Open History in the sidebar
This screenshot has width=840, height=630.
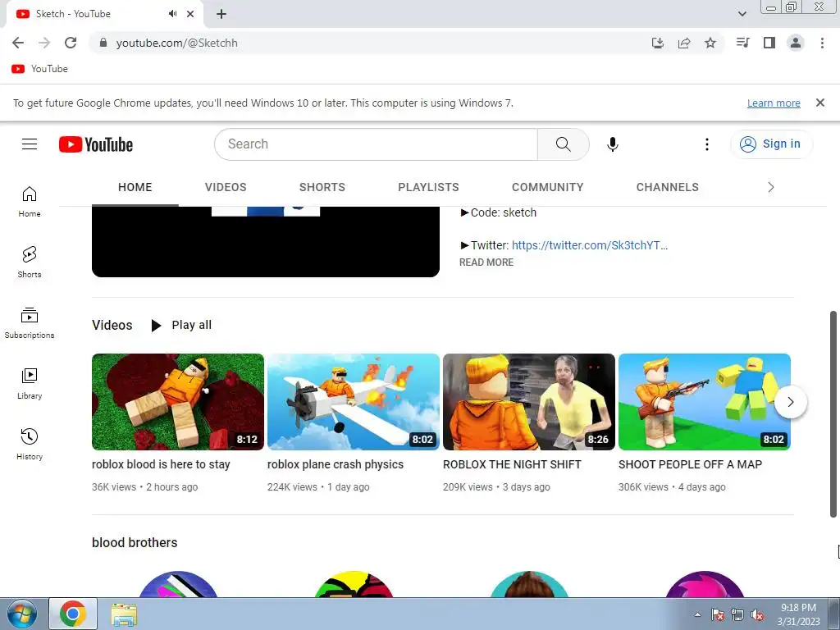pos(30,445)
